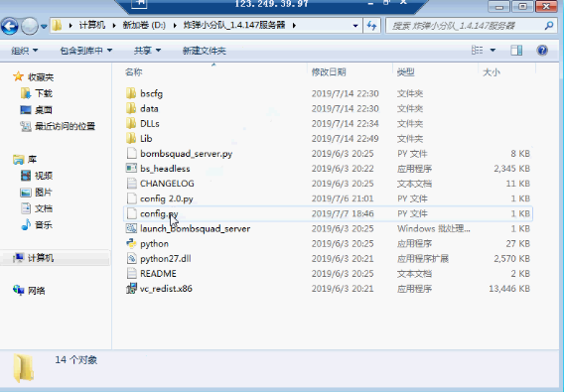This screenshot has height=392, width=564.
Task: Select the bs_headless application icon
Action: tap(132, 169)
